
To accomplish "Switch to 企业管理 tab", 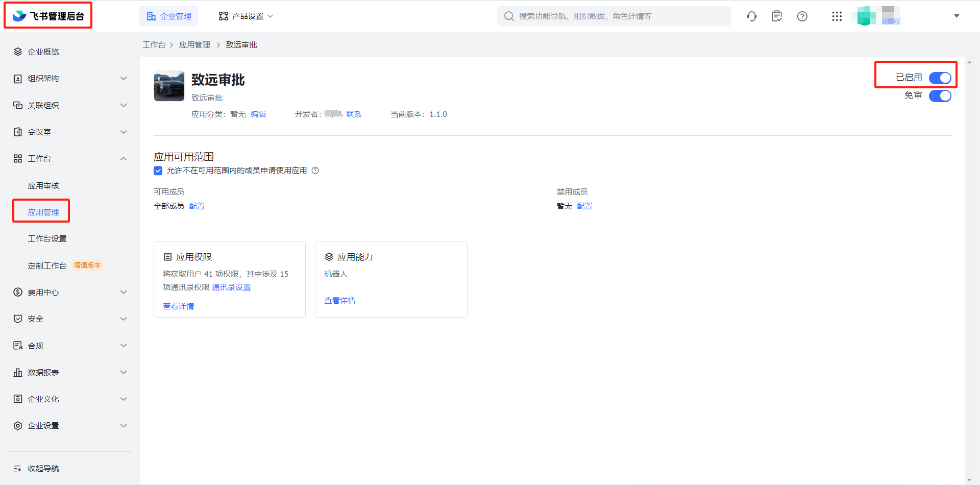I will point(168,16).
